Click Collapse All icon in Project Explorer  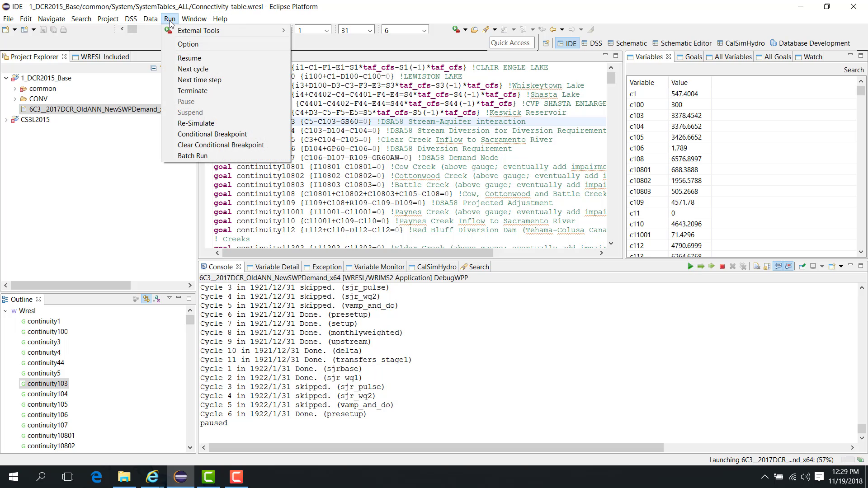154,68
